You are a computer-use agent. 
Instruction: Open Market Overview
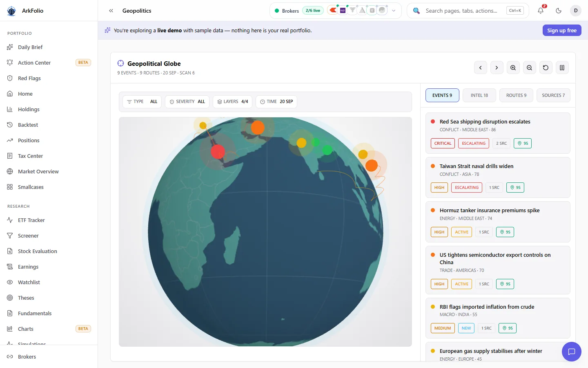coord(49,171)
